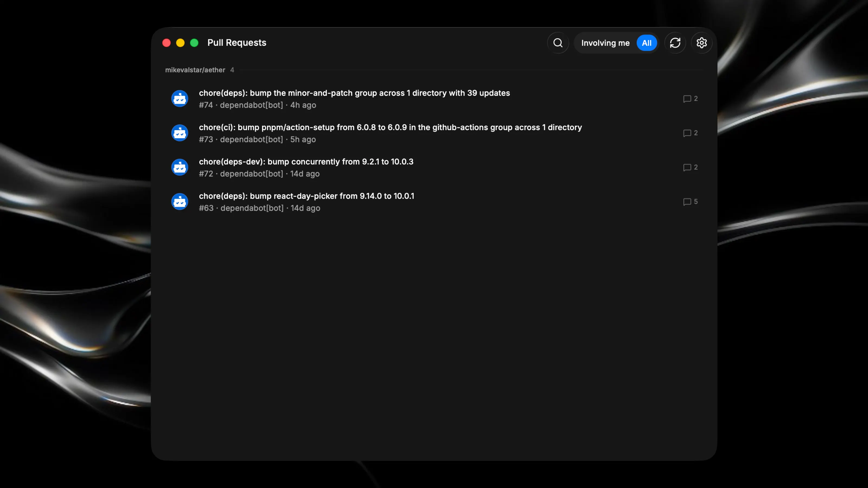Minimize the window with yellow button
The height and width of the screenshot is (488, 868).
point(180,43)
